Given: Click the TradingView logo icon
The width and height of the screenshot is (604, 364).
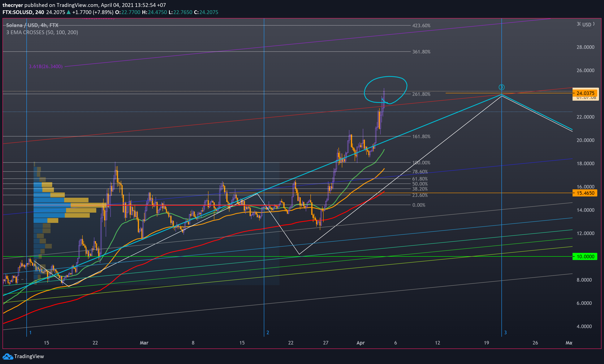Looking at the screenshot, I should pos(8,356).
